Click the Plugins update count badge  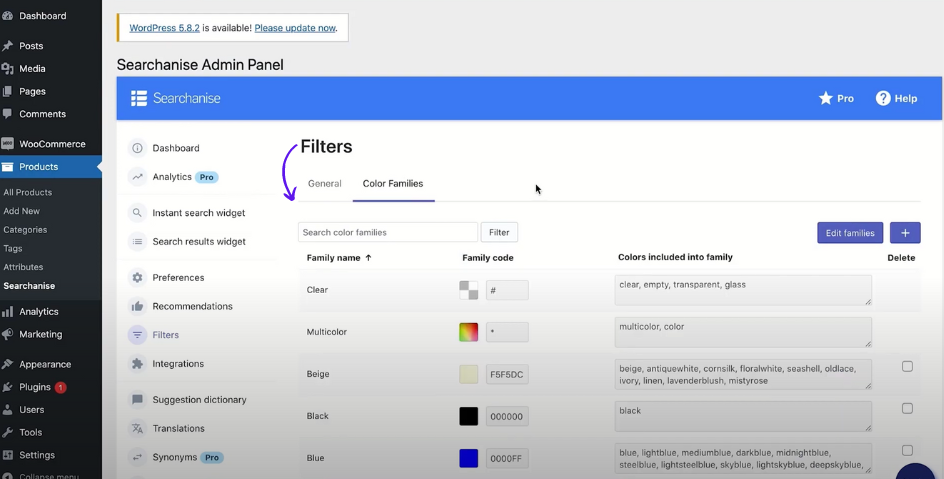60,388
